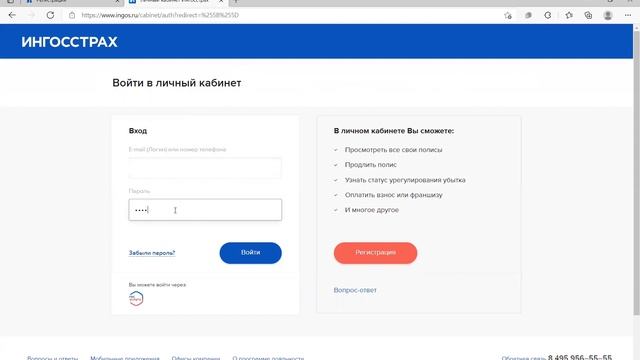Reload the current page
Image resolution: width=640 pixels, height=360 pixels.
tap(50, 16)
